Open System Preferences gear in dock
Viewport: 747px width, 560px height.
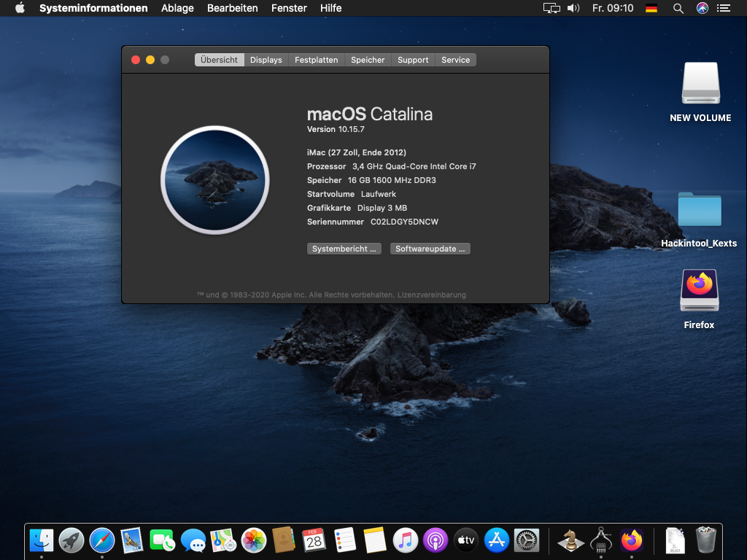pos(526,540)
